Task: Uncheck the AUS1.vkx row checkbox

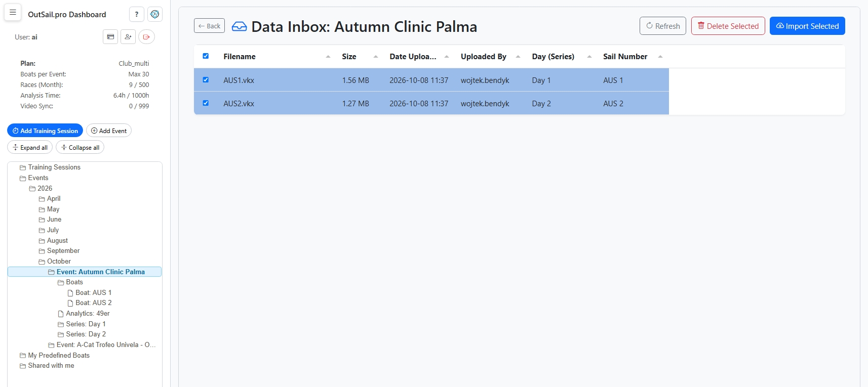Action: pos(206,80)
